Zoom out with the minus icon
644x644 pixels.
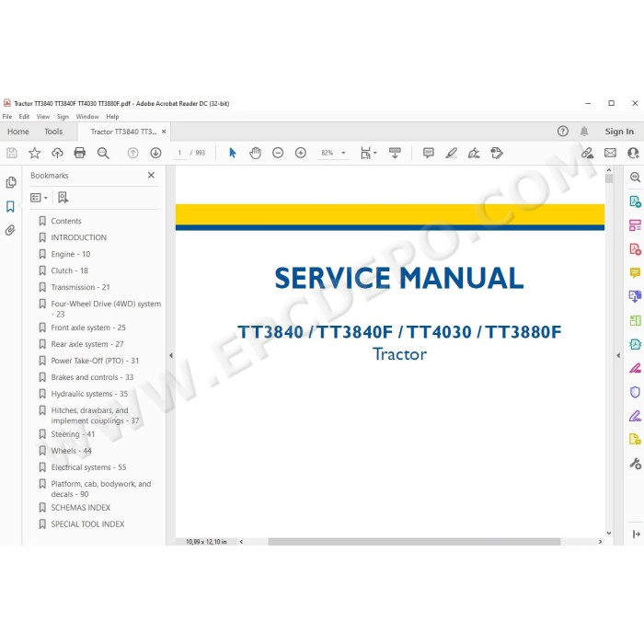(x=278, y=154)
